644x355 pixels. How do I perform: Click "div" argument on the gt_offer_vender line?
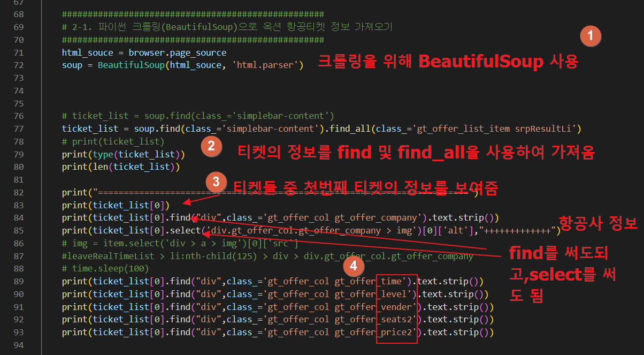[x=208, y=307]
